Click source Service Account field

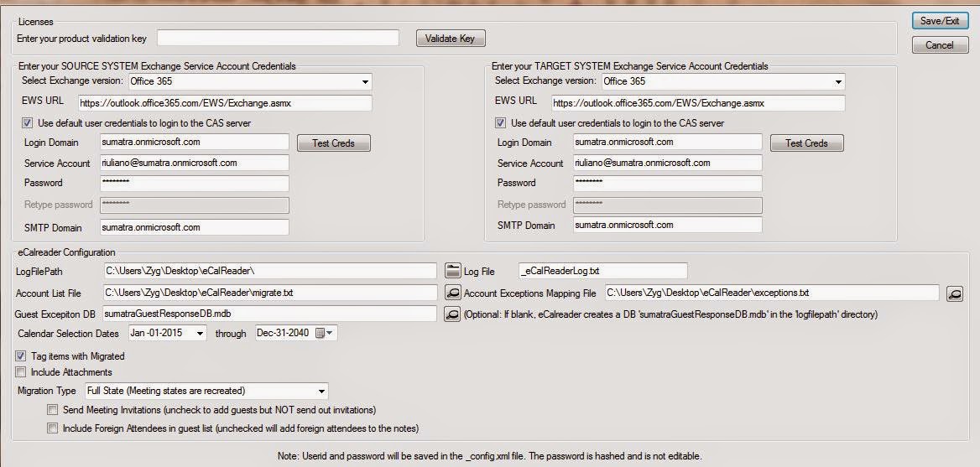195,163
